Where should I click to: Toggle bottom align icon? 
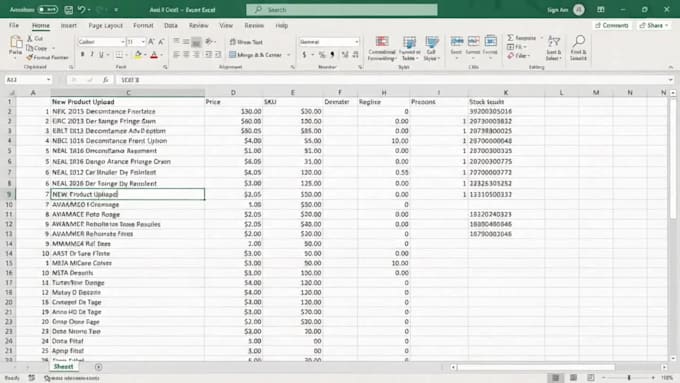pos(196,42)
